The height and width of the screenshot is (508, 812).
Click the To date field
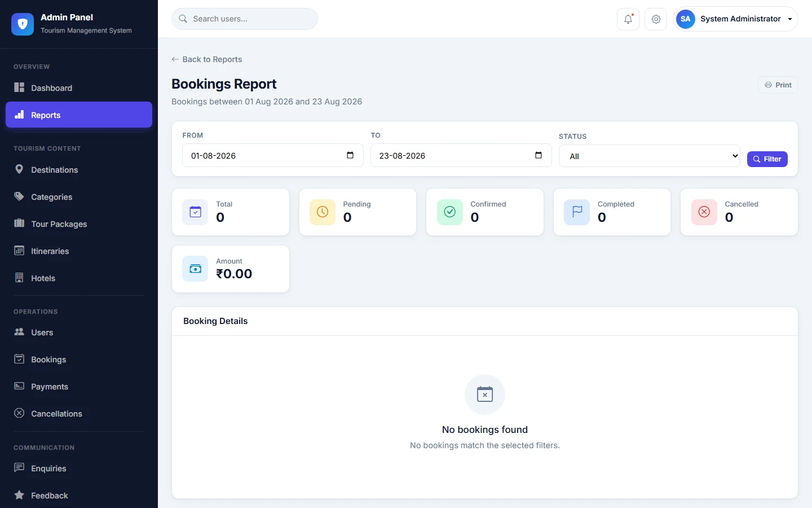coord(461,155)
